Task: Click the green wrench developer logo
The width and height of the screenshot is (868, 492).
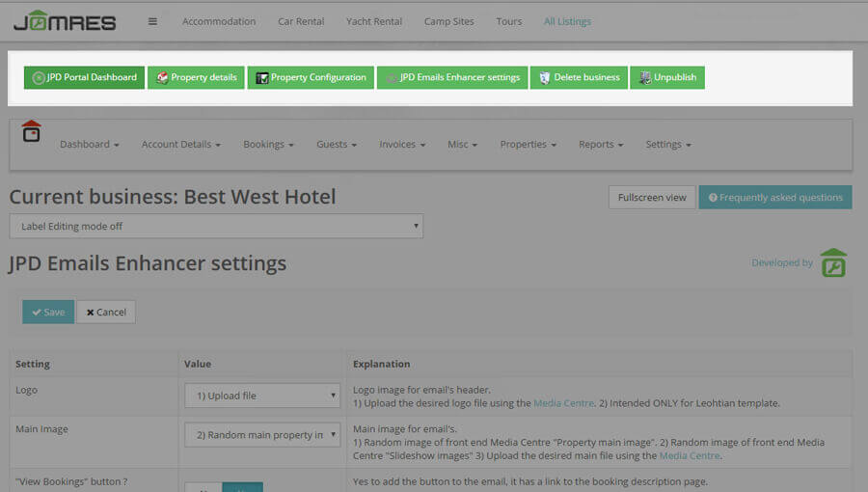Action: pyautogui.click(x=833, y=262)
